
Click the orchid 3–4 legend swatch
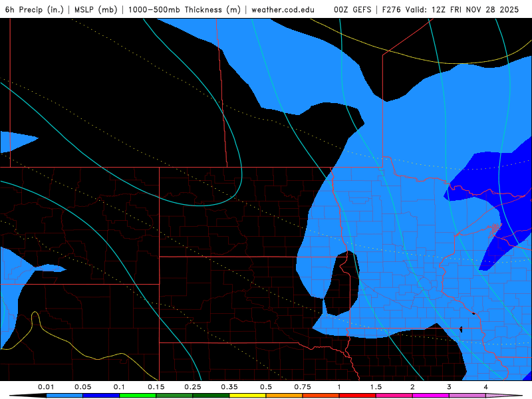pyautogui.click(x=467, y=396)
